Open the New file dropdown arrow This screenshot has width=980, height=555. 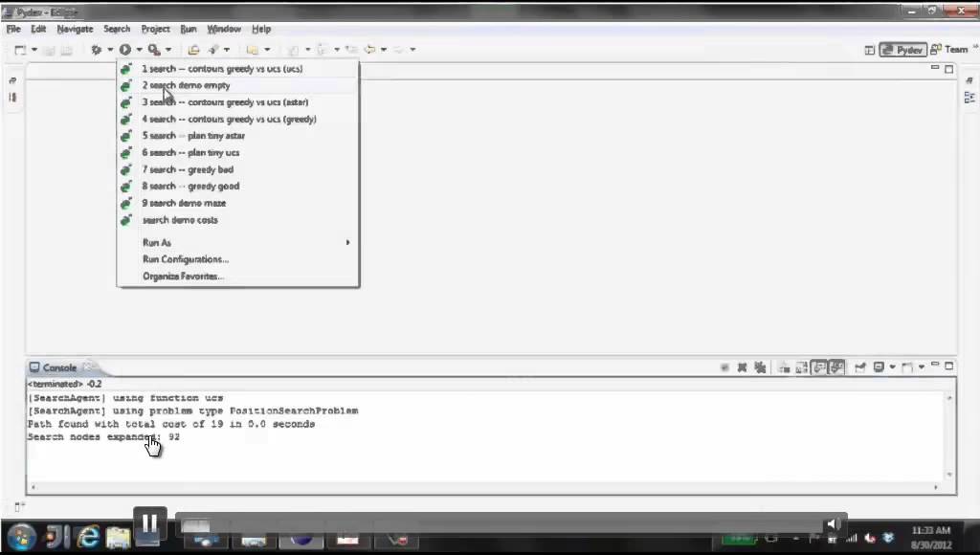tap(34, 50)
